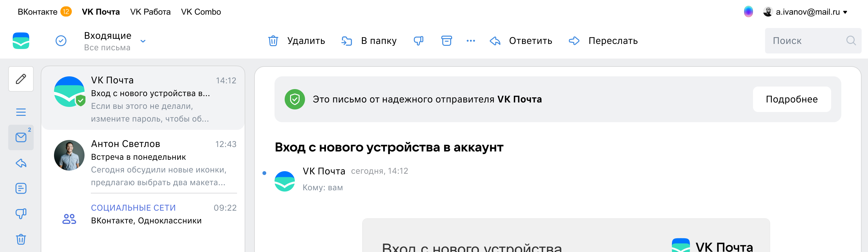Open sent messages arrow icon in sidebar
The height and width of the screenshot is (252, 868).
(x=21, y=163)
